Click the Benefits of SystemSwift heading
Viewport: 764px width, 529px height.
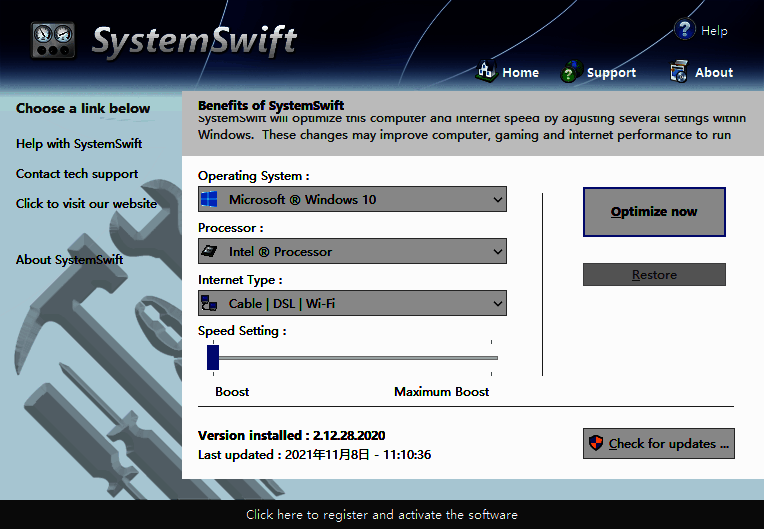click(x=271, y=105)
